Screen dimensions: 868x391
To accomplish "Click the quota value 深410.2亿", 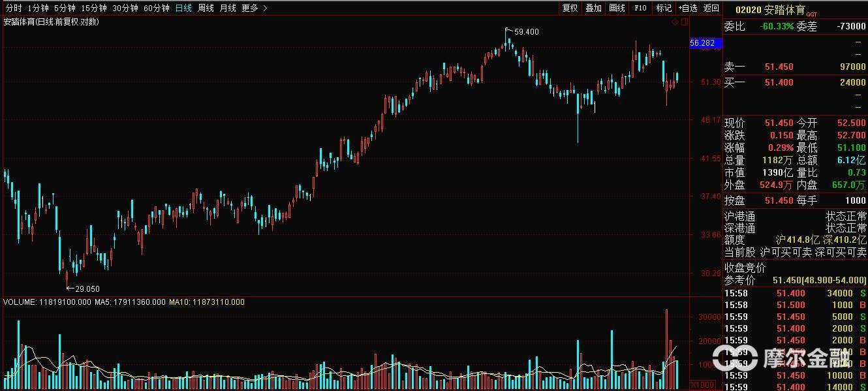I will pyautogui.click(x=845, y=240).
